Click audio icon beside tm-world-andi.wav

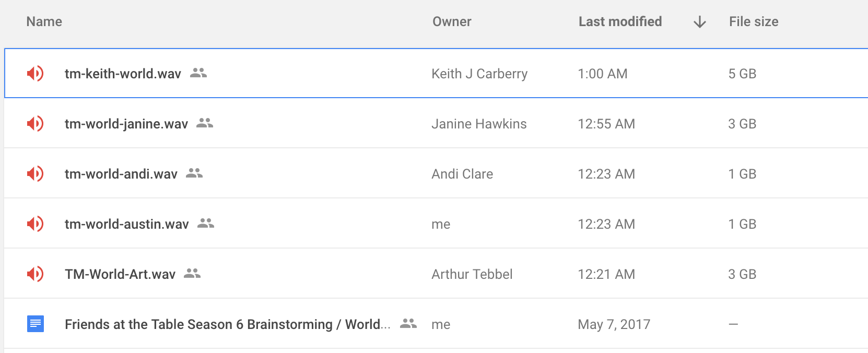pos(35,174)
